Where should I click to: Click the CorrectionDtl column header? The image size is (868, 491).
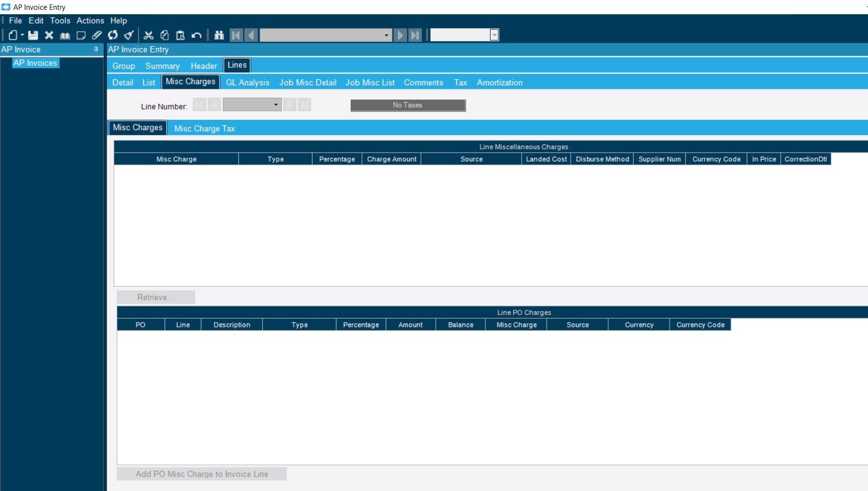(806, 159)
